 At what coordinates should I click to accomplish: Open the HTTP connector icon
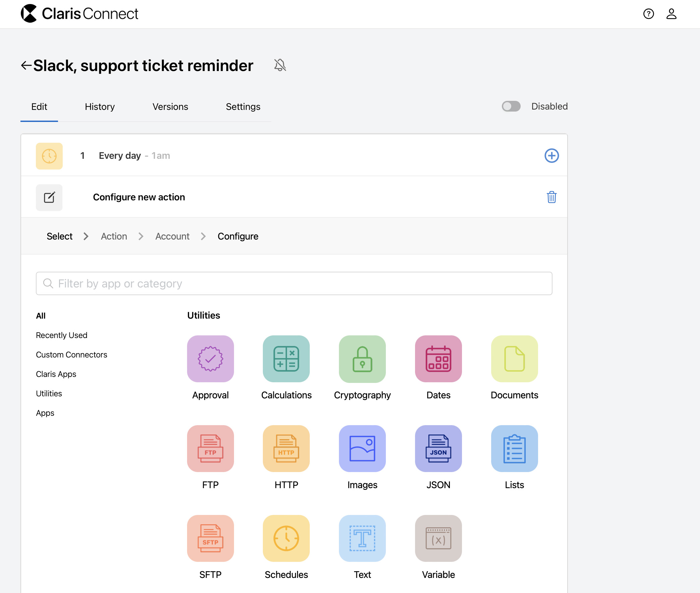click(x=286, y=449)
